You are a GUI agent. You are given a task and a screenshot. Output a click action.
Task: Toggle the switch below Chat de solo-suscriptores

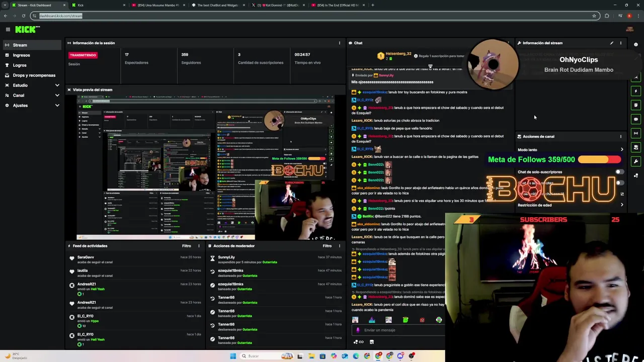[619, 183]
